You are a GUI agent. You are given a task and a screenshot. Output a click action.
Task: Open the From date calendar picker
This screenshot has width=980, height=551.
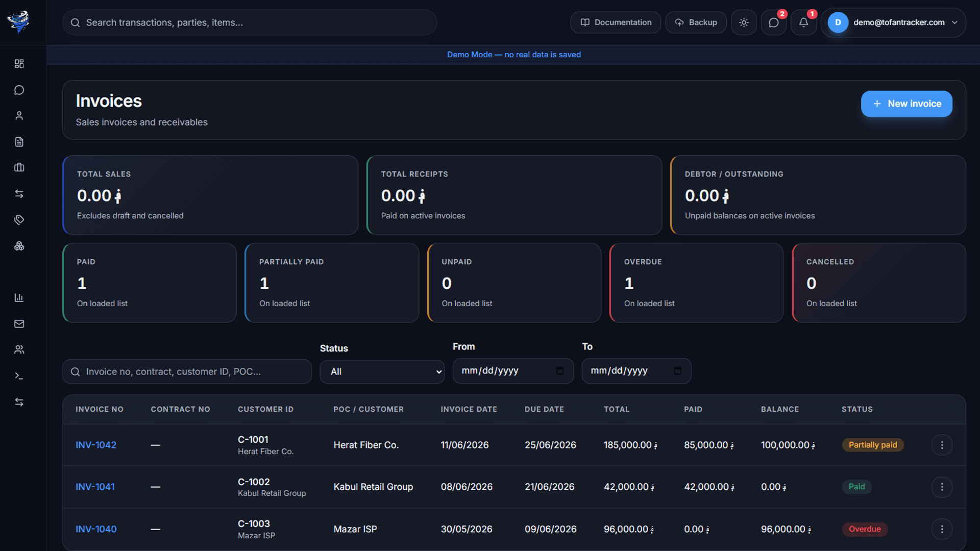click(x=560, y=371)
